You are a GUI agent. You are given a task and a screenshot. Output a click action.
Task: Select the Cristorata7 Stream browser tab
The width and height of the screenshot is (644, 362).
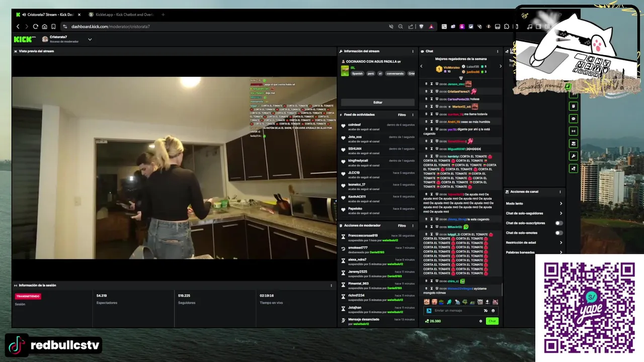48,15
